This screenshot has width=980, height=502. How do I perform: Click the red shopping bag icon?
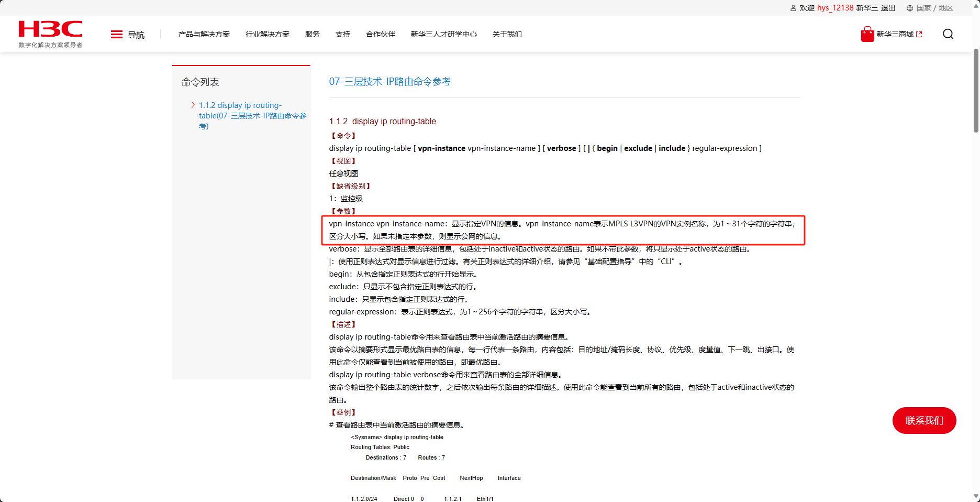tap(867, 34)
